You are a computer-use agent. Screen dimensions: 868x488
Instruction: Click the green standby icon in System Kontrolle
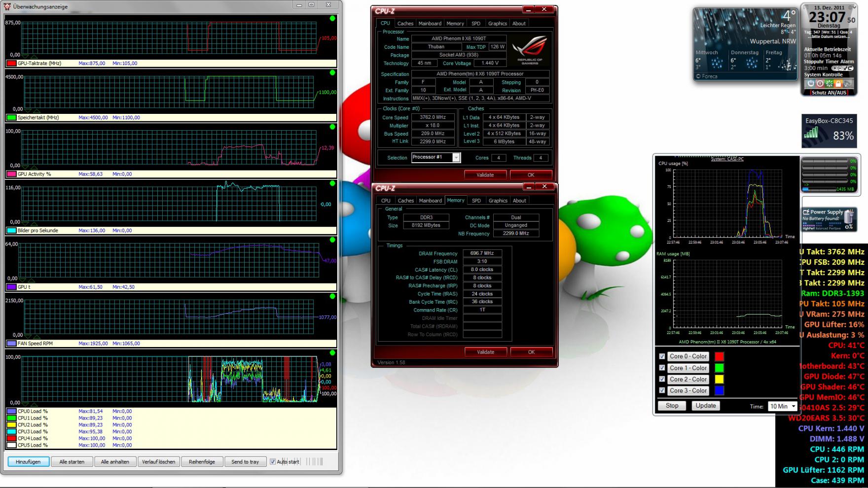(x=829, y=84)
